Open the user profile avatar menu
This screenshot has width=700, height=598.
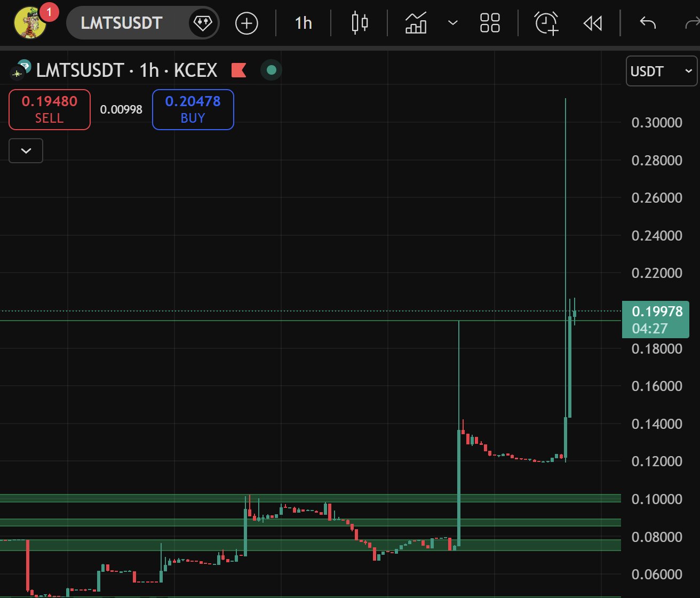click(30, 23)
